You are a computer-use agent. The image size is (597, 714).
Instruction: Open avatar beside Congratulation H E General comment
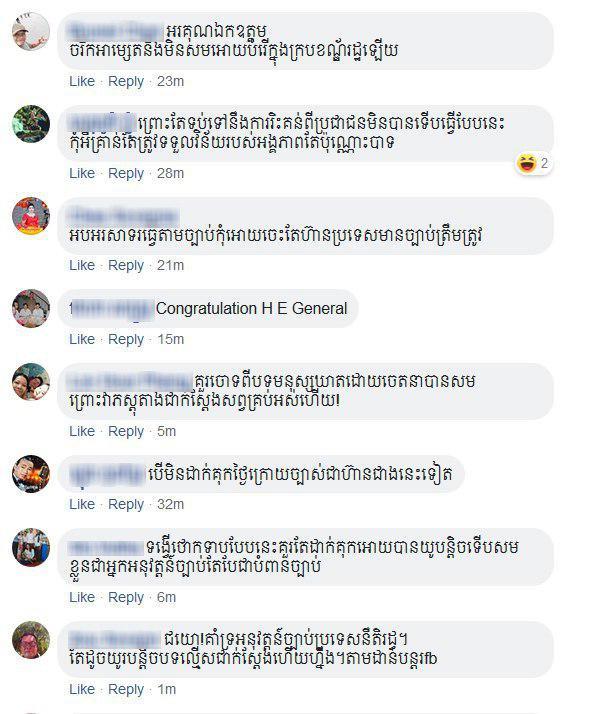[x=31, y=308]
